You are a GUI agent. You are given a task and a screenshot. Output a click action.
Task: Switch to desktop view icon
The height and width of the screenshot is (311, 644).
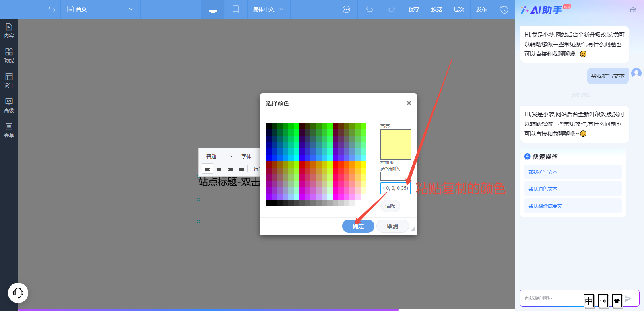coord(213,9)
